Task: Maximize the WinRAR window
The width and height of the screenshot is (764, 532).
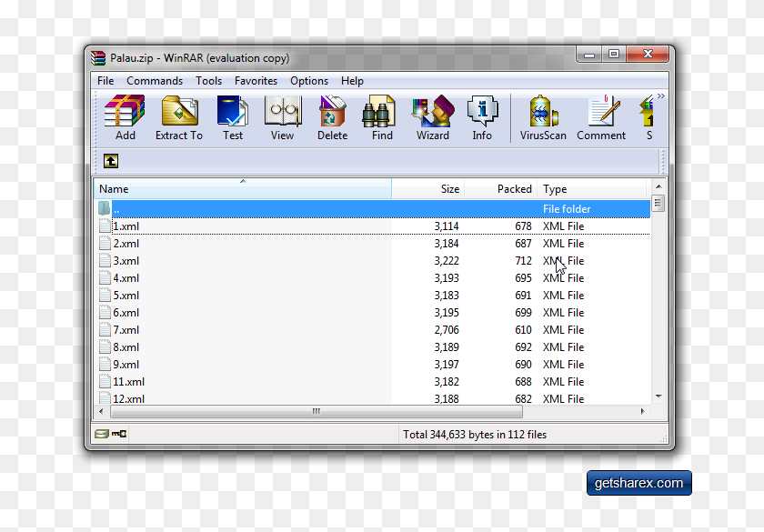Action: [613, 54]
